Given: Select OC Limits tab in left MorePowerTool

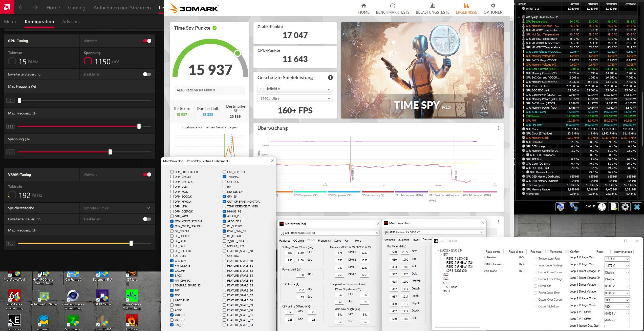Looking at the screenshot, I should (299, 241).
